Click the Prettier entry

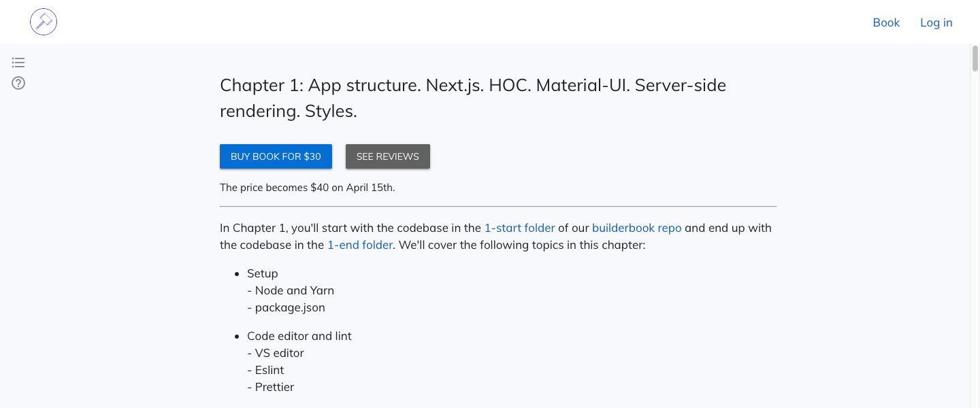270,387
